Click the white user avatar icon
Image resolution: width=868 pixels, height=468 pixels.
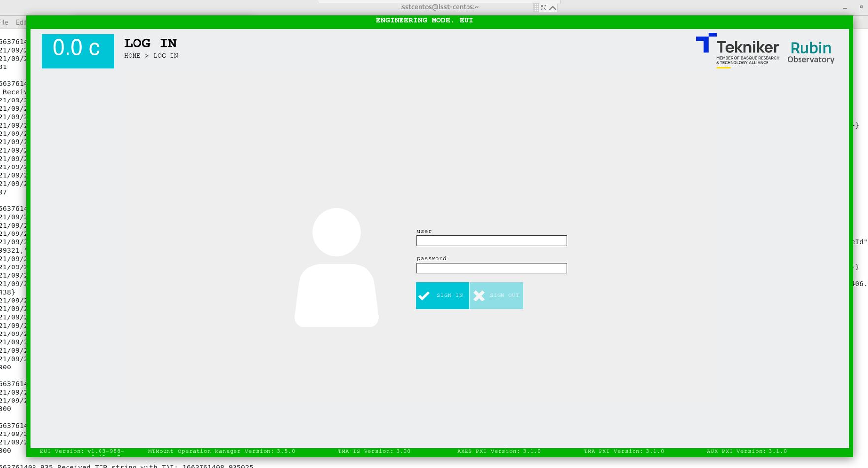click(x=336, y=267)
